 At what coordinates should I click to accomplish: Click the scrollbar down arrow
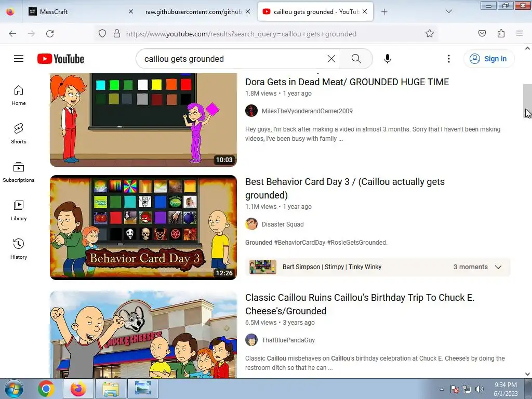[x=527, y=374]
